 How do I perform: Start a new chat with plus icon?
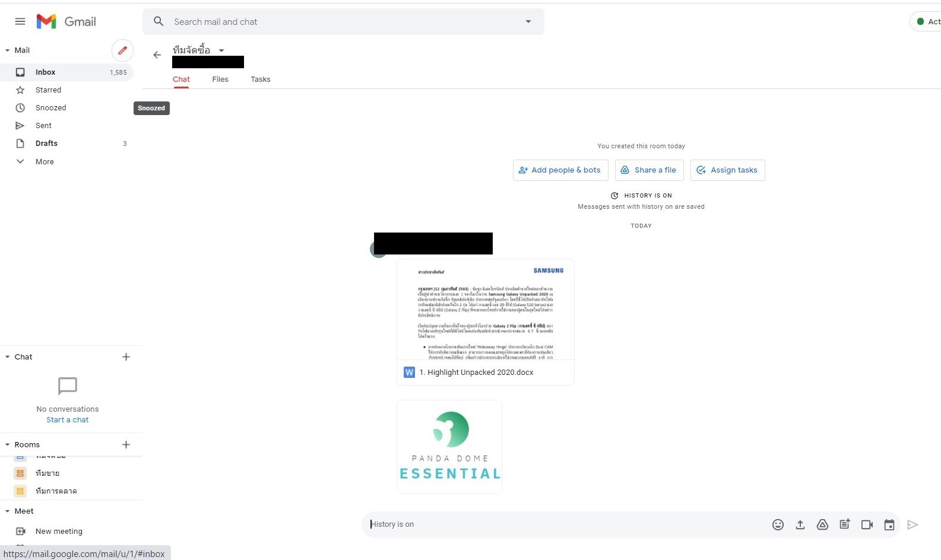coord(126,357)
